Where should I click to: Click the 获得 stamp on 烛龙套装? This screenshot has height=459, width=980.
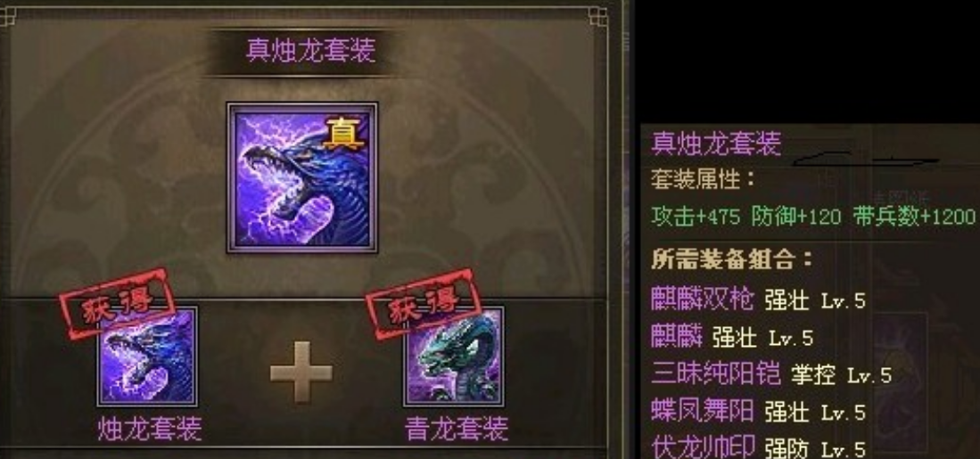(116, 304)
